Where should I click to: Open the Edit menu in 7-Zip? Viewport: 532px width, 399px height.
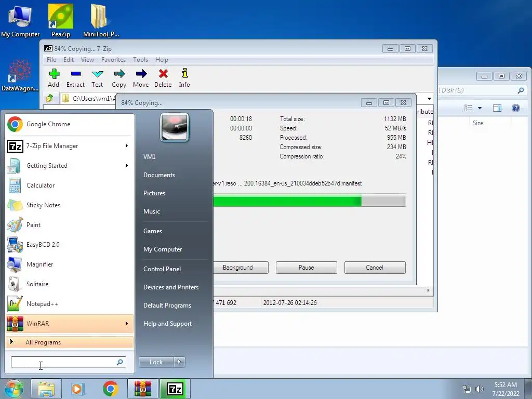(69, 60)
